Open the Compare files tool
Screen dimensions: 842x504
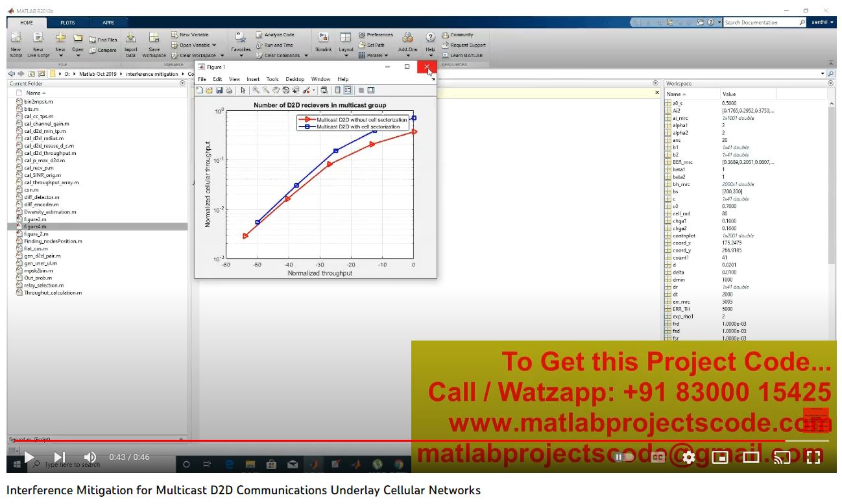103,50
